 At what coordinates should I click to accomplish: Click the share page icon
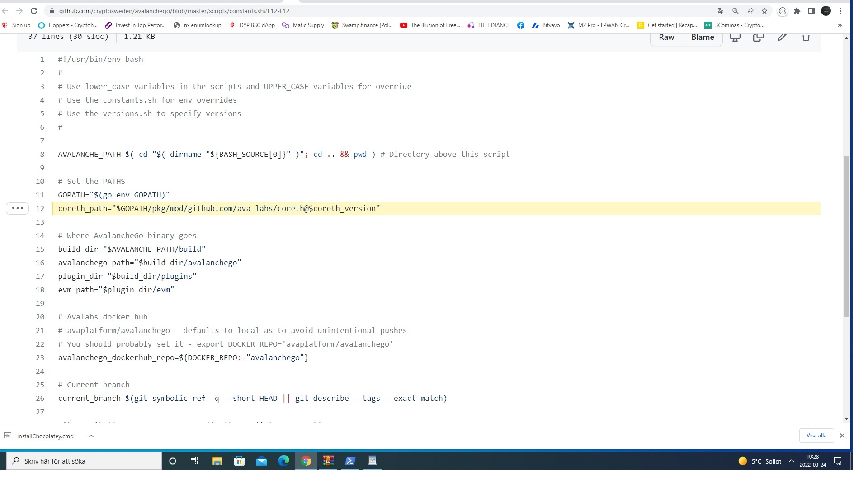750,11
